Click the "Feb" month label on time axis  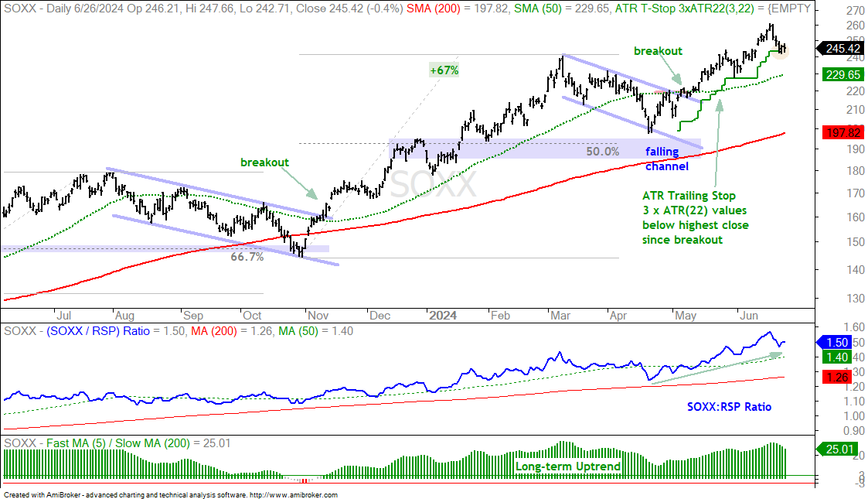[x=500, y=316]
